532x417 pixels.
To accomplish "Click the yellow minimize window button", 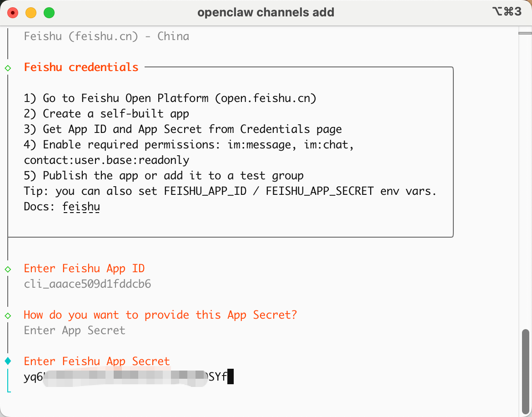I will pyautogui.click(x=31, y=13).
